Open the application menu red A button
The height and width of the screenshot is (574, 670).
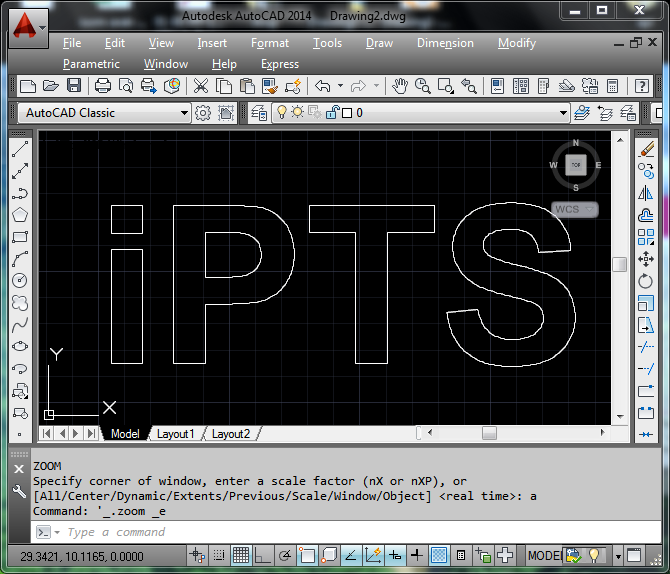coord(29,28)
